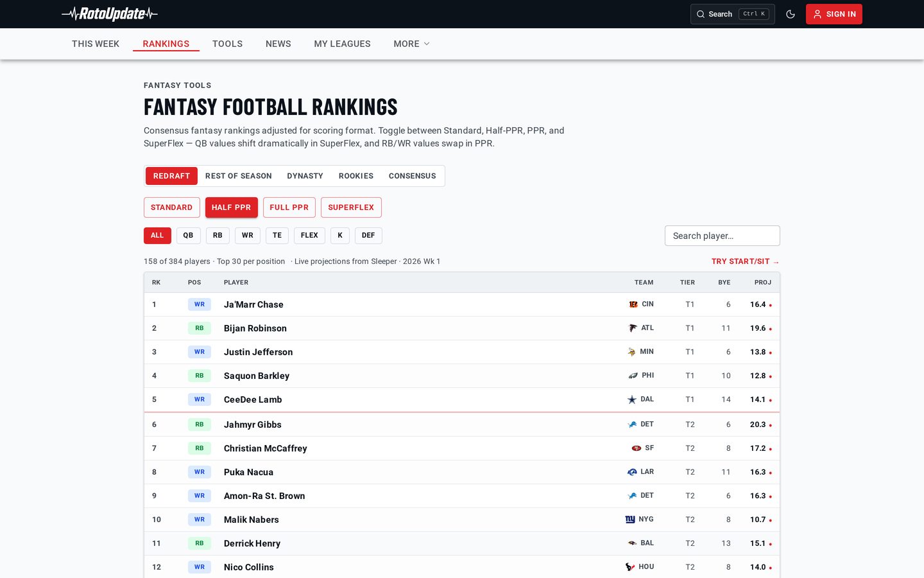The width and height of the screenshot is (924, 578).
Task: Click the Cowboys star logo next to DAL
Action: click(x=632, y=399)
